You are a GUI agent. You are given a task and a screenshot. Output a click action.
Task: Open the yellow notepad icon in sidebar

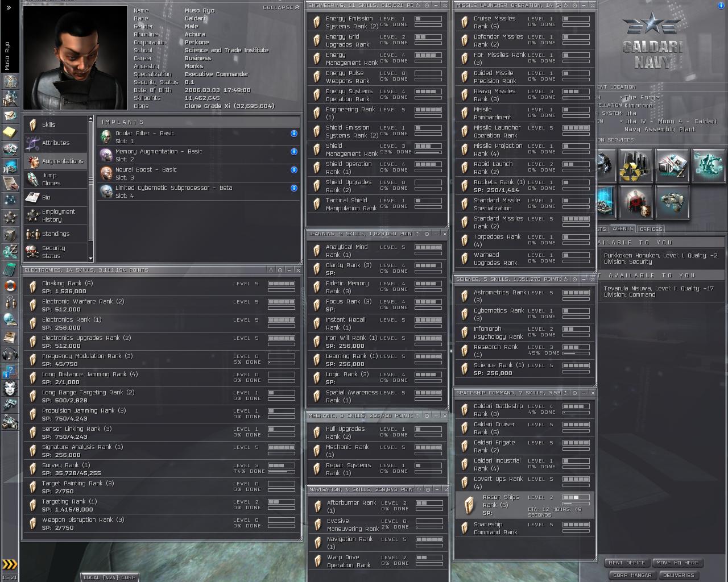pos(10,132)
